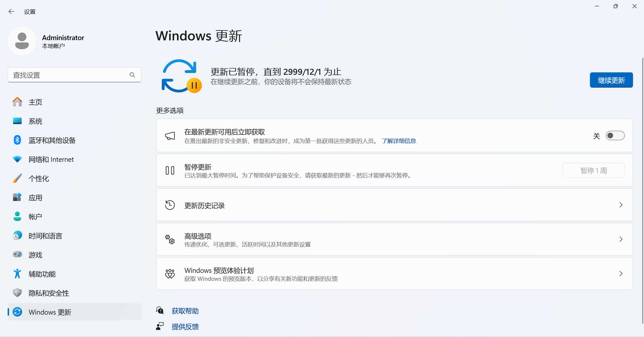Open the 高级选项 row
Screen dimensions: 644x337
click(x=395, y=239)
